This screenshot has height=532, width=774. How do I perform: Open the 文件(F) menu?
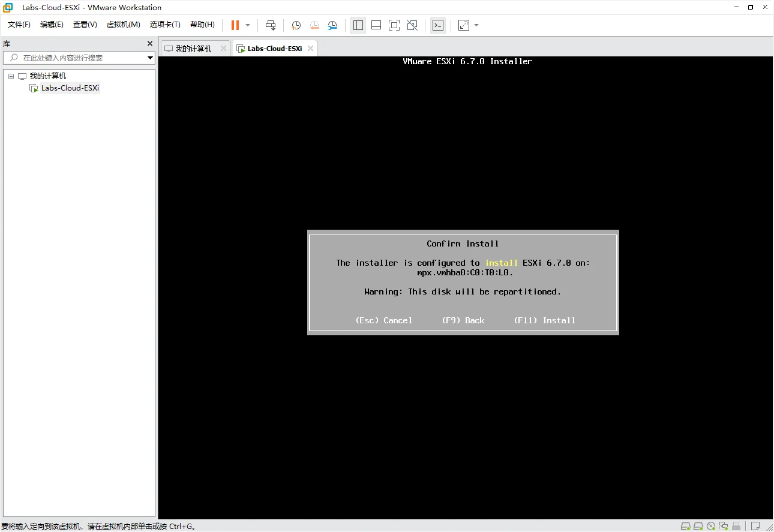point(19,25)
